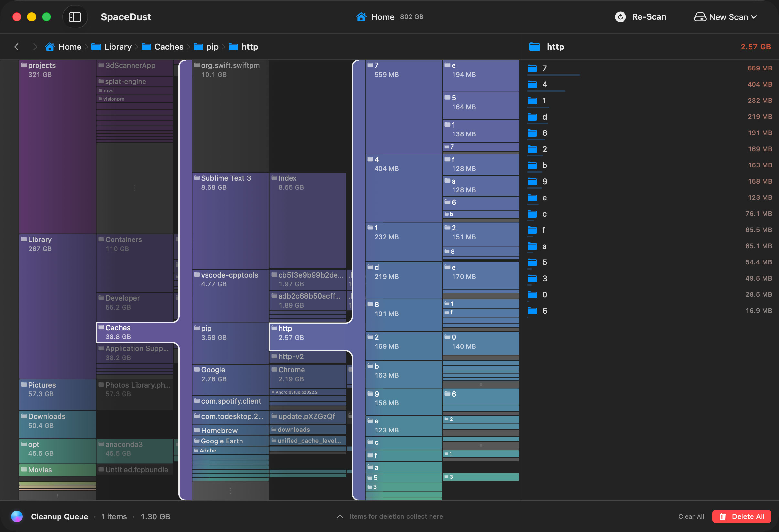Select the Movies treemap block
Screen dimensions: 779x532
57,470
